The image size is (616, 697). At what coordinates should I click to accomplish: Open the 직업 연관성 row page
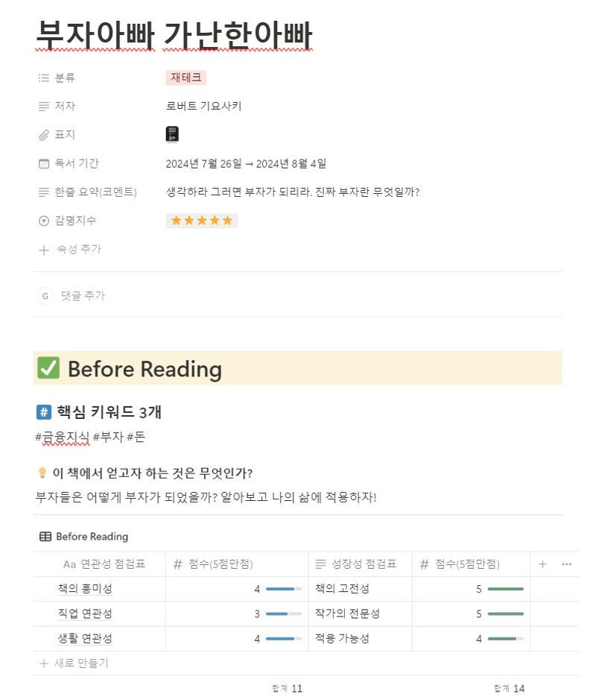(x=85, y=614)
